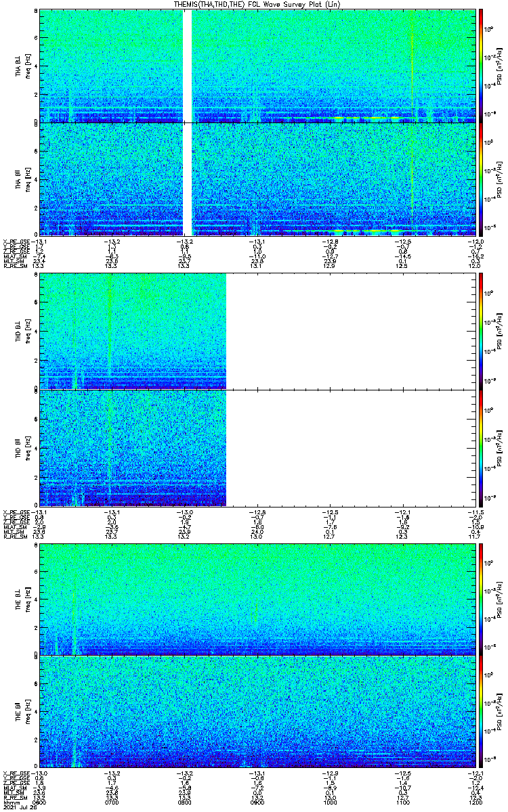Click the green vertical streak in THD B-perpendicular panel
This screenshot has height=812, width=508.
coord(109,332)
